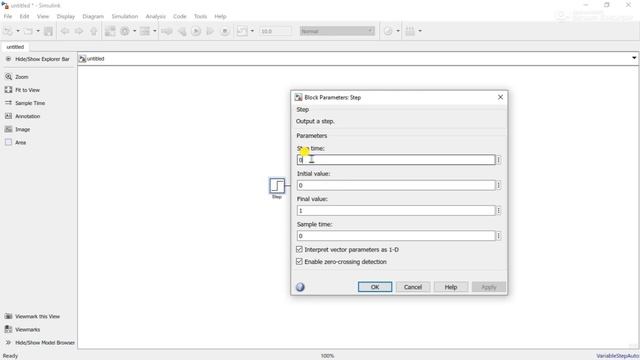Open the File menu
The image size is (640, 360).
tap(8, 16)
